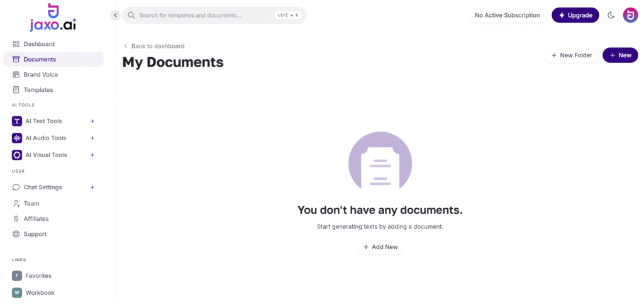
Task: Toggle dark mode with the moon icon
Action: (611, 15)
